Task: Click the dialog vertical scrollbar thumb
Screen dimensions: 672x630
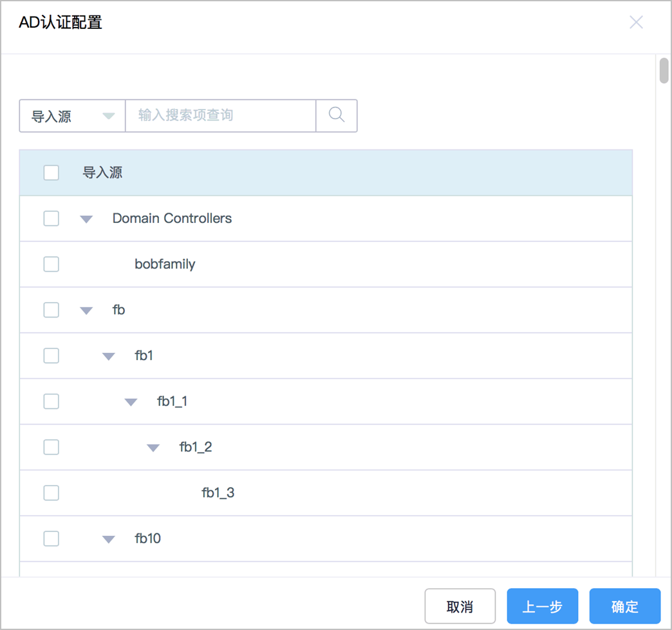Action: [664, 70]
